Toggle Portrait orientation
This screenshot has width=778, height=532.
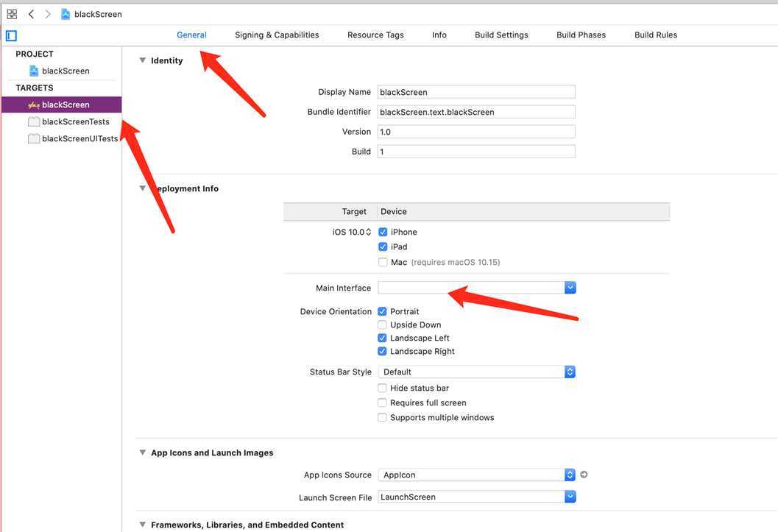click(382, 311)
